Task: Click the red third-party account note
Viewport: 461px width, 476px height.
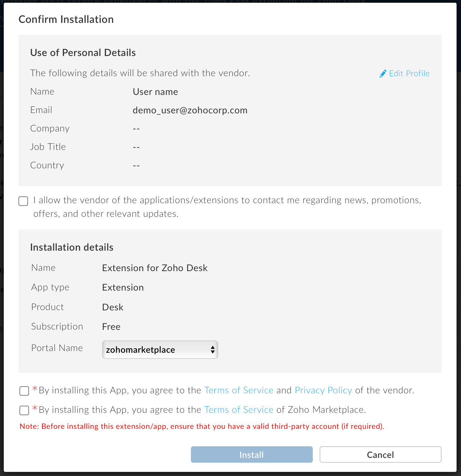Action: coord(202,426)
